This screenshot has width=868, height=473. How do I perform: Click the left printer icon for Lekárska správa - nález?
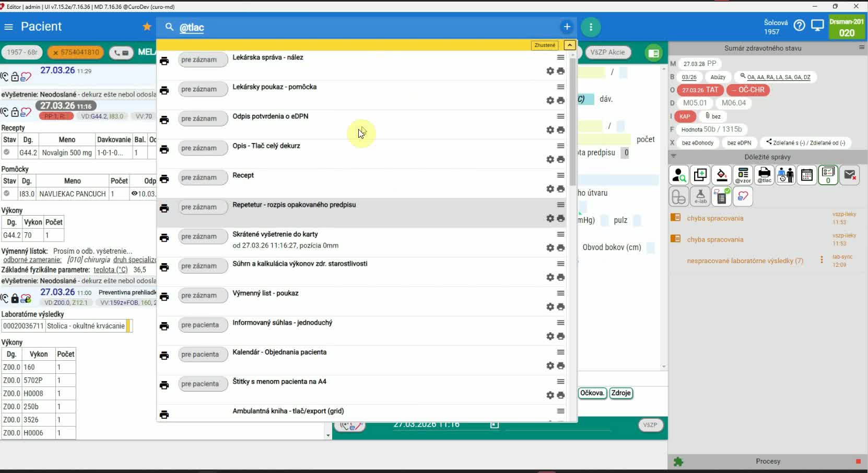pyautogui.click(x=165, y=61)
